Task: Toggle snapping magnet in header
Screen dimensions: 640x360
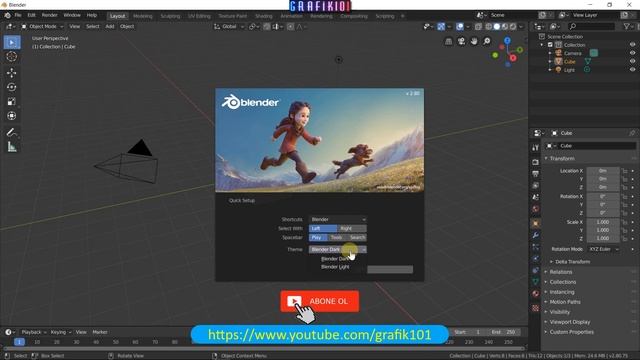Action: click(x=267, y=27)
